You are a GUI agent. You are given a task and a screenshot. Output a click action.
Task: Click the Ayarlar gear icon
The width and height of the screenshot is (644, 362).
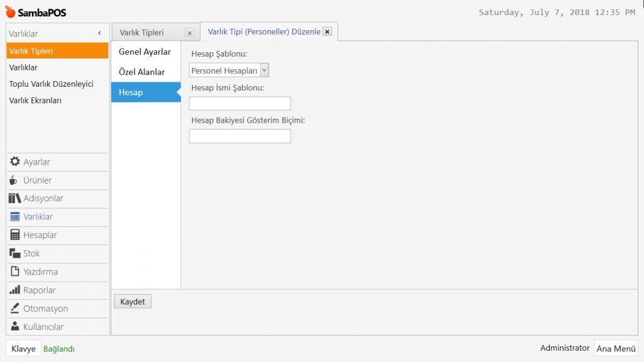pos(15,162)
